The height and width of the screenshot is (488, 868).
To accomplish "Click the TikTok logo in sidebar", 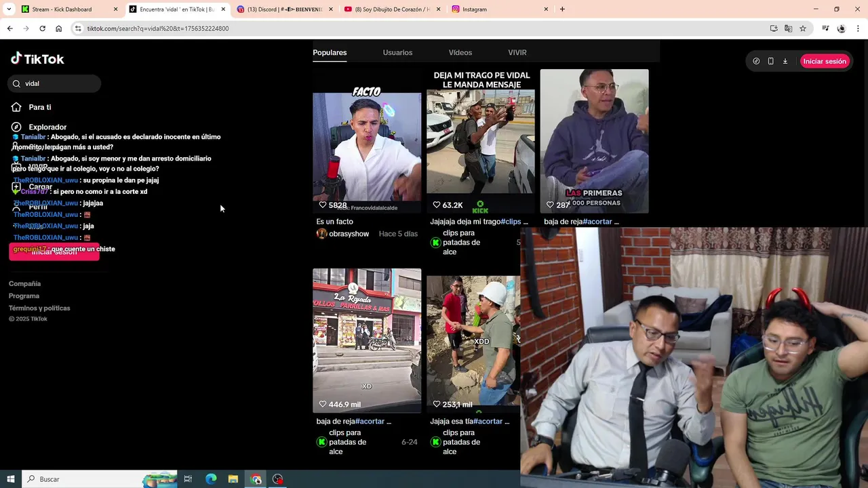I will click(x=37, y=59).
